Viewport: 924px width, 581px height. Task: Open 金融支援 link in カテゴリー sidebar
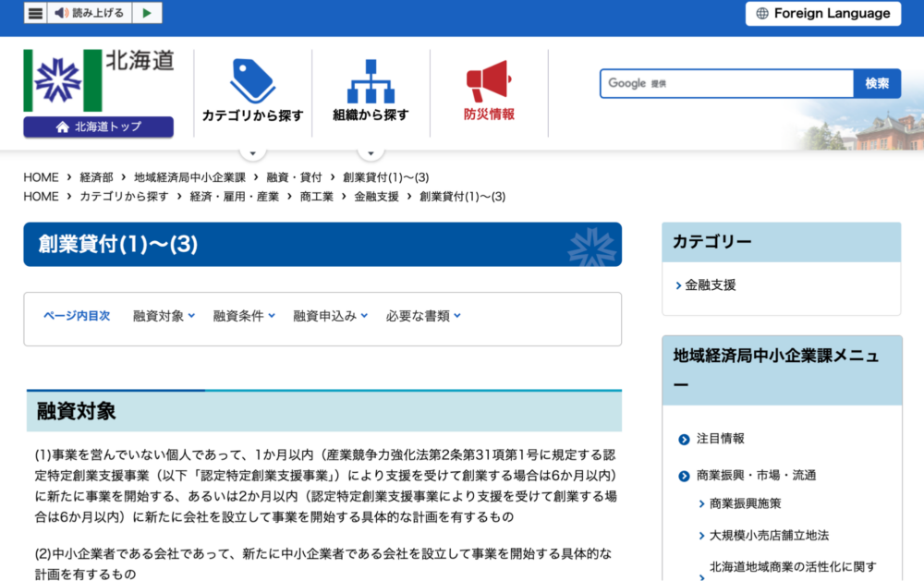click(x=710, y=285)
